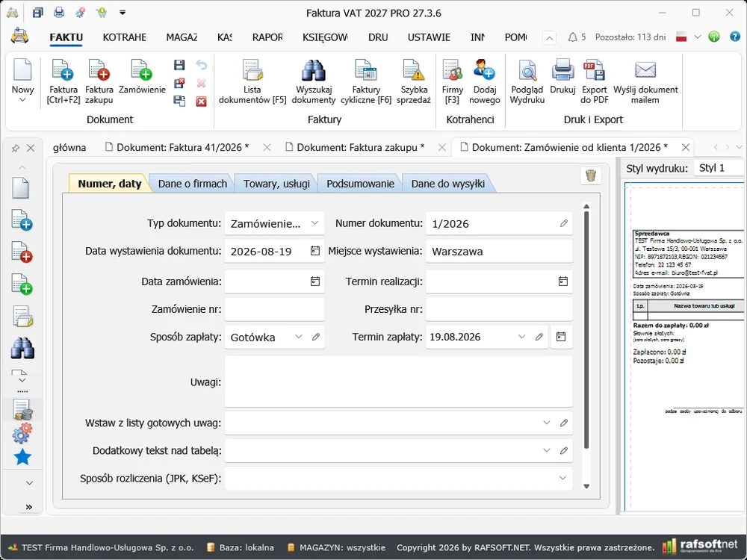Click Miejsce wystawienia field with Warszawa

coord(499,252)
